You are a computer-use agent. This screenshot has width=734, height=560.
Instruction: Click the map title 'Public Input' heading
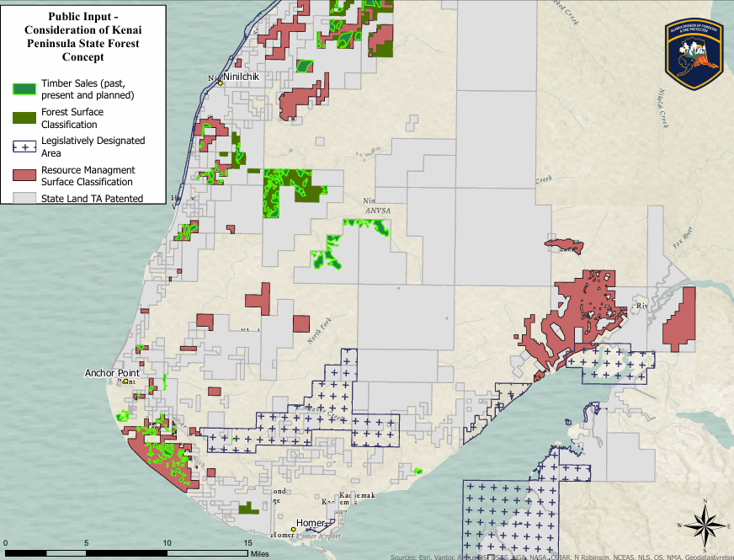[x=83, y=16]
